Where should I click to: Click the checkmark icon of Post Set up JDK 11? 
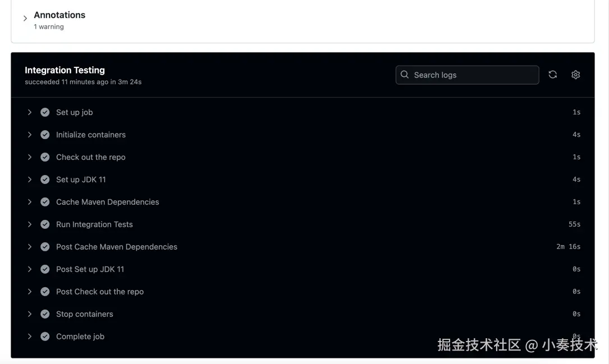click(x=45, y=269)
